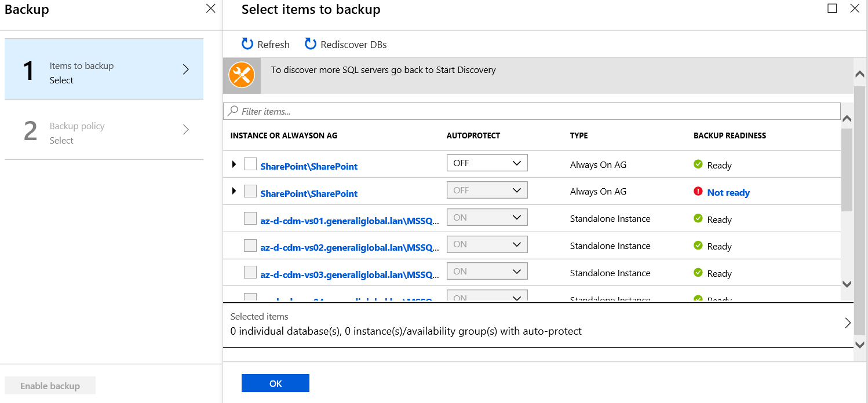868x403 pixels.
Task: Click the OK button
Action: (275, 383)
